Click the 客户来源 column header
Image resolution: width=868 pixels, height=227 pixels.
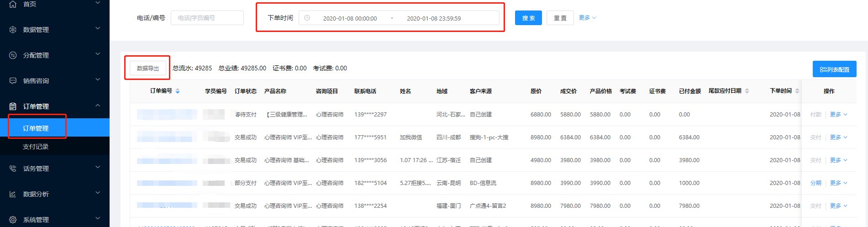[481, 91]
